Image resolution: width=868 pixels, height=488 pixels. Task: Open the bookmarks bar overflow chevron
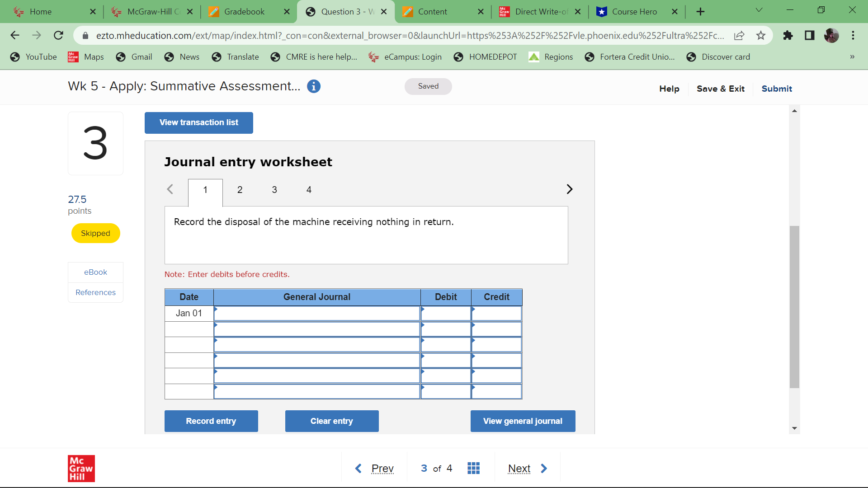pos(852,57)
